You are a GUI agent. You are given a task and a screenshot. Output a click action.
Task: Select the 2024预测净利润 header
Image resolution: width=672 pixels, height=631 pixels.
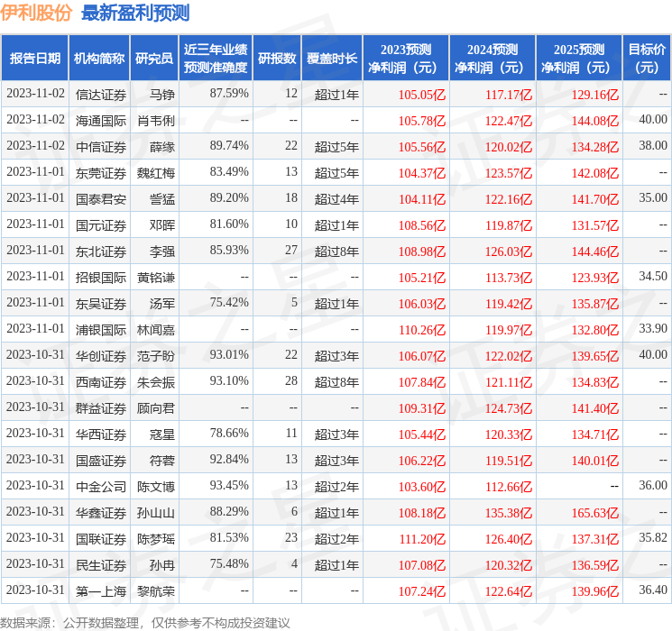pos(492,58)
